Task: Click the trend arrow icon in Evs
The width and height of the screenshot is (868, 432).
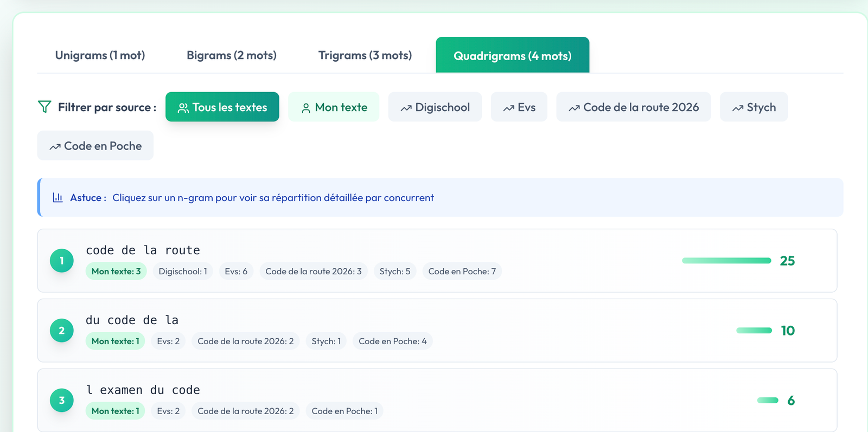Action: (508, 108)
